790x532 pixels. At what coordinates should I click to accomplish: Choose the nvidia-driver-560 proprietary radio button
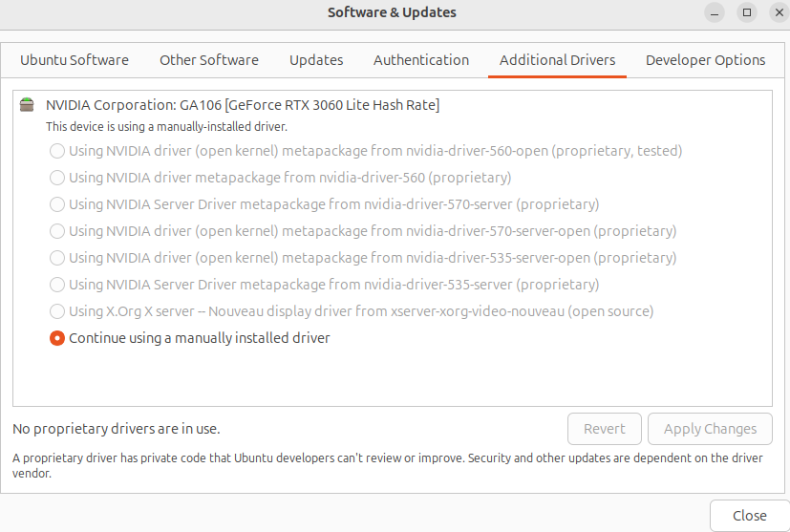click(57, 178)
